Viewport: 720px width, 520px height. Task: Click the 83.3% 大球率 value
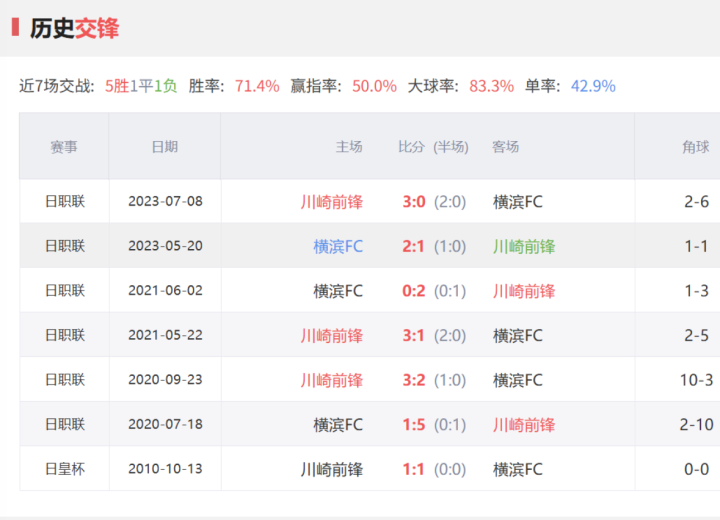[x=491, y=86]
